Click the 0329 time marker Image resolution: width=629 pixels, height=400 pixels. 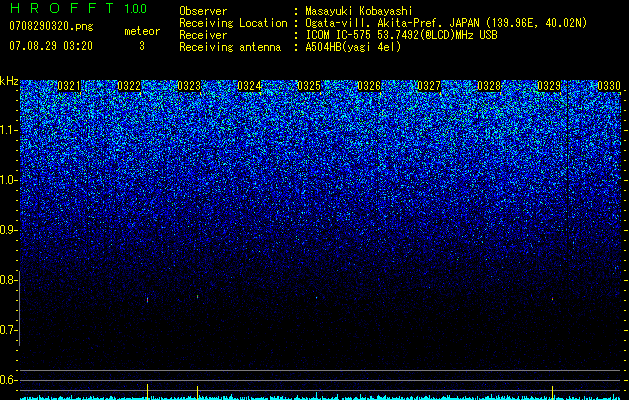[549, 86]
